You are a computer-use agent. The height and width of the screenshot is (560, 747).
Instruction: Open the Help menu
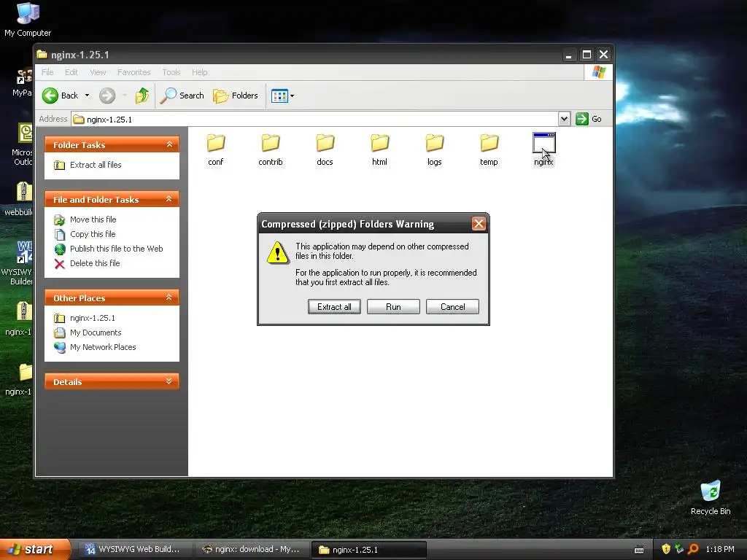point(200,72)
